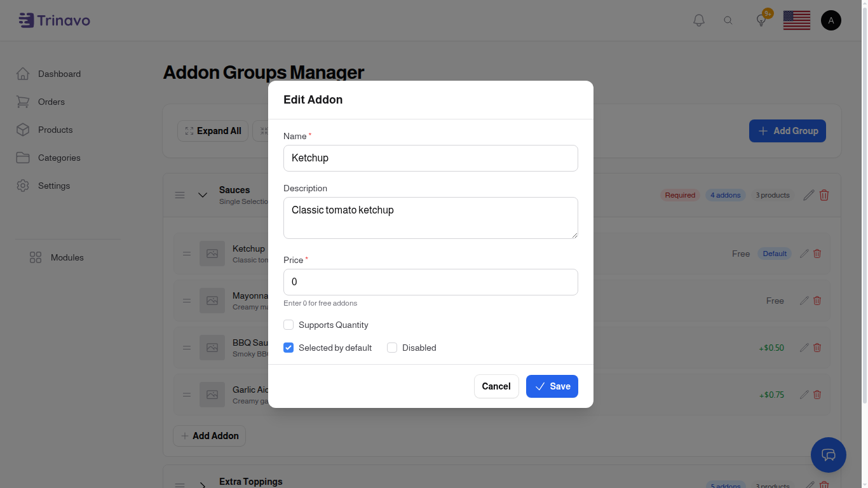Delete the Garlic Aioli addon with trash icon

coord(817,395)
